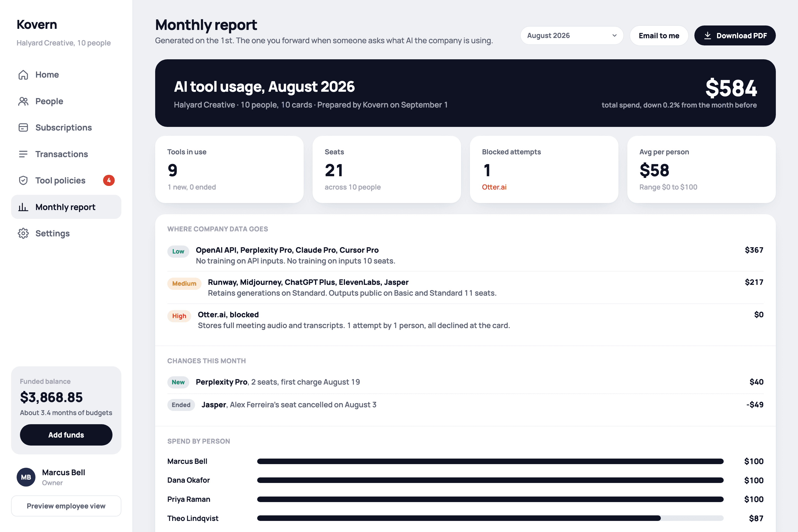Image resolution: width=798 pixels, height=532 pixels.
Task: Click the Subscriptions card icon
Action: tap(23, 127)
